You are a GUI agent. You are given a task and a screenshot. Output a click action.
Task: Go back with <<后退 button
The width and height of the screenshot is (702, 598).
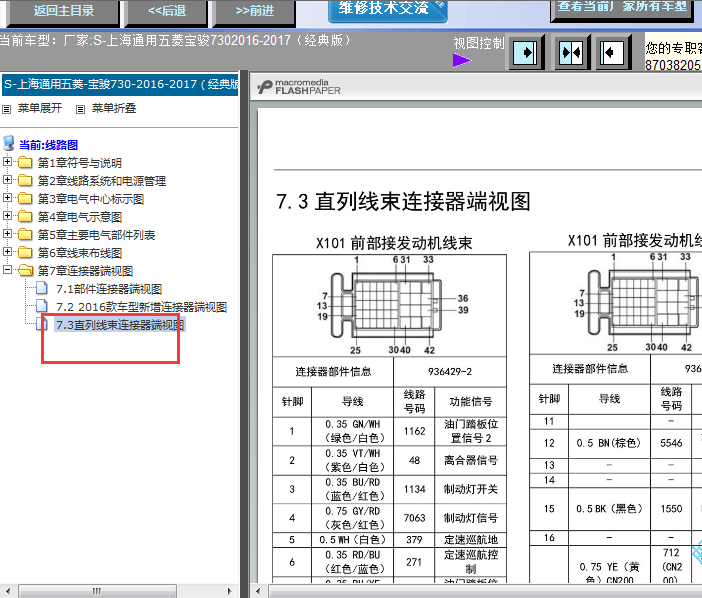167,11
